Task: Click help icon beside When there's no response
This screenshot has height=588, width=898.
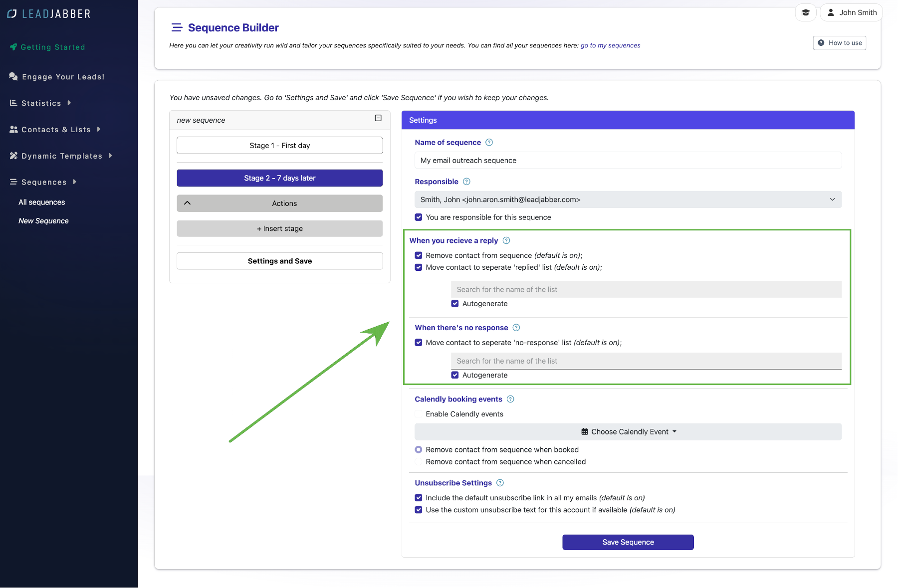Action: pyautogui.click(x=516, y=328)
